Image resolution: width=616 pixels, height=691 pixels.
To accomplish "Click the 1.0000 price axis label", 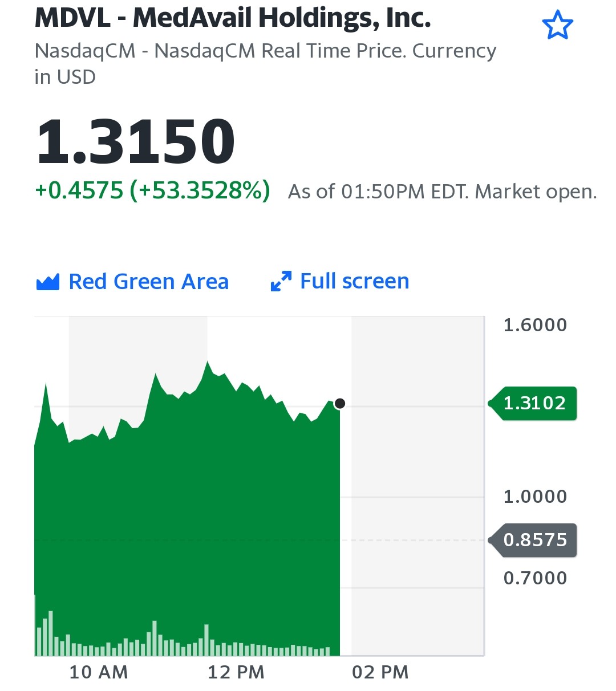I will click(535, 497).
